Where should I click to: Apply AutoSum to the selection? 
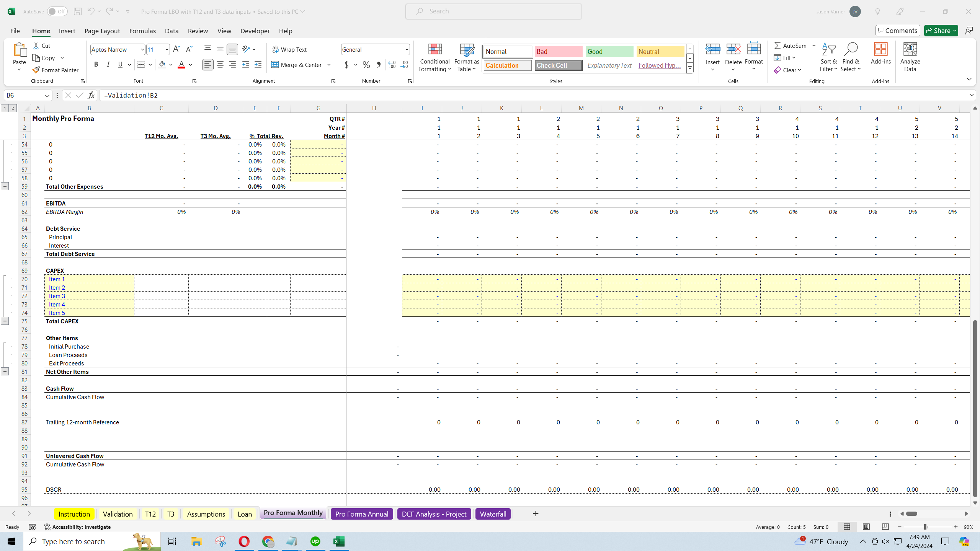pyautogui.click(x=791, y=45)
